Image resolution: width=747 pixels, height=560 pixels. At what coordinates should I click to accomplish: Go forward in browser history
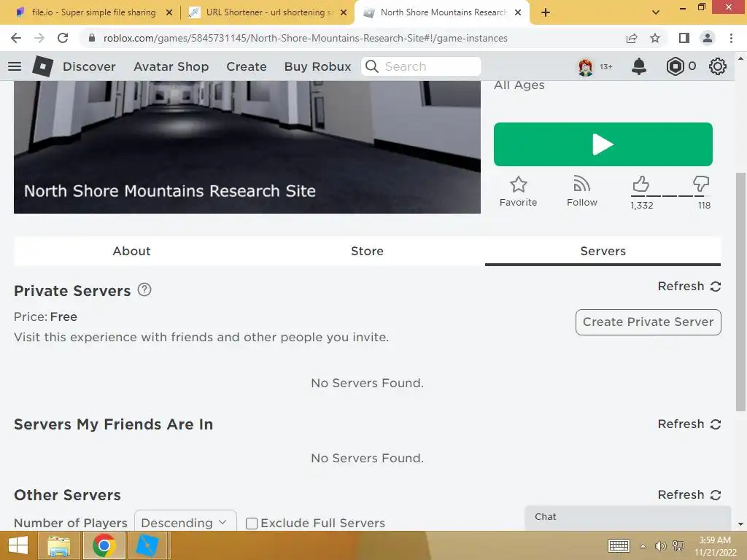39,38
